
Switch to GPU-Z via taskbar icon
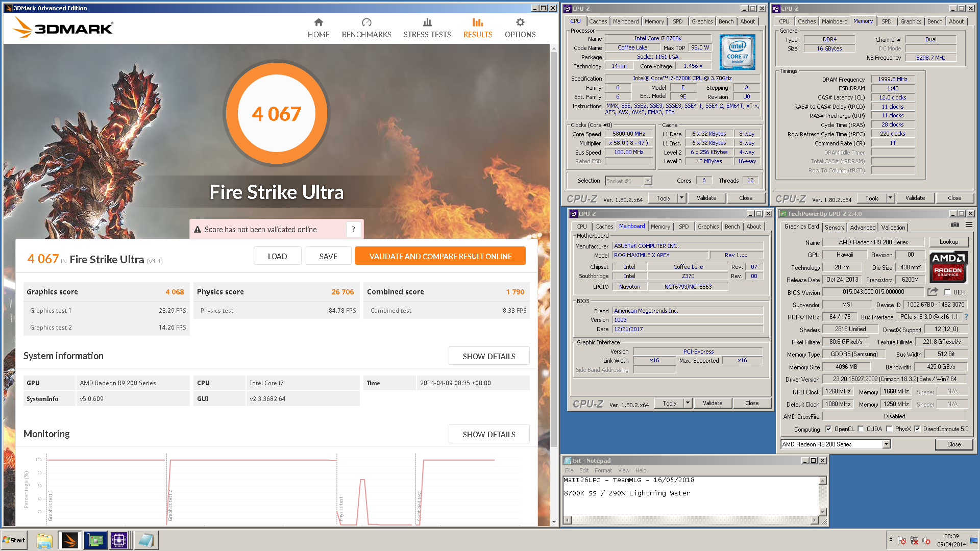click(x=95, y=540)
